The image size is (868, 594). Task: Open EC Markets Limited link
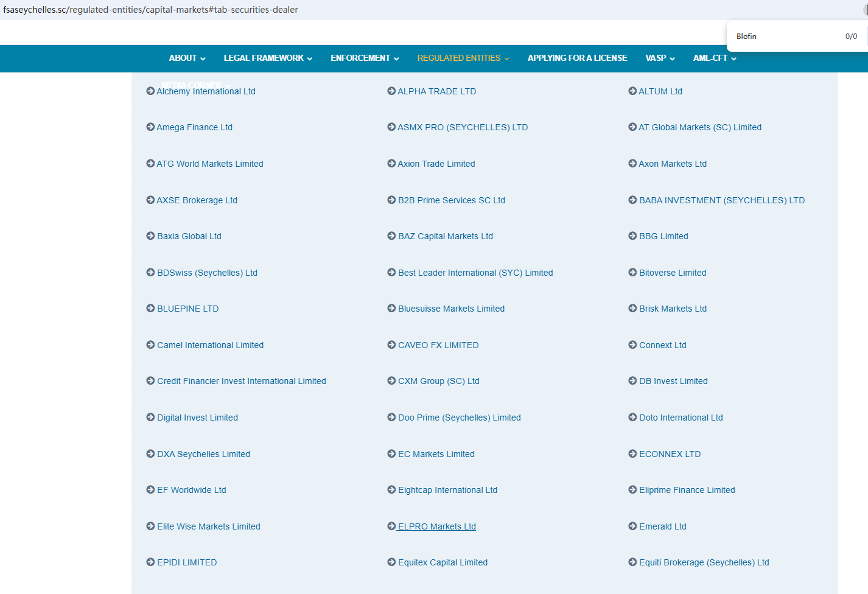pos(436,454)
